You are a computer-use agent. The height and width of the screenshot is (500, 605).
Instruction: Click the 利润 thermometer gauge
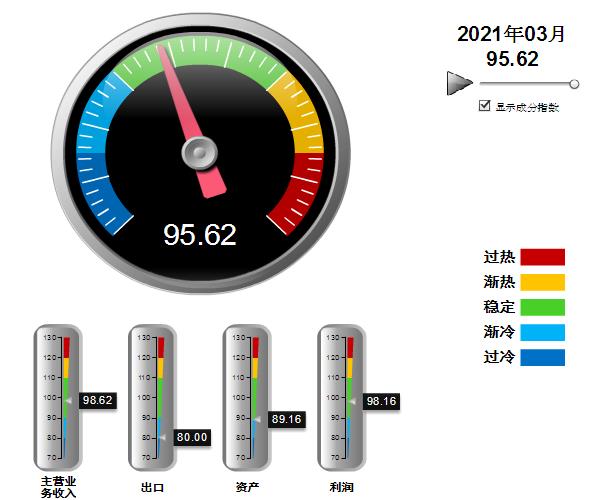(x=341, y=398)
